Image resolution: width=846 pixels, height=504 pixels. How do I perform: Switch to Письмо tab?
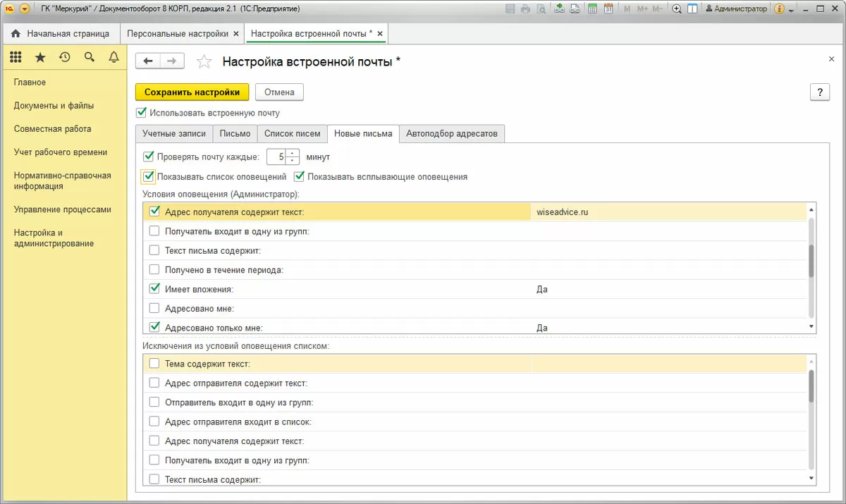[x=235, y=134]
